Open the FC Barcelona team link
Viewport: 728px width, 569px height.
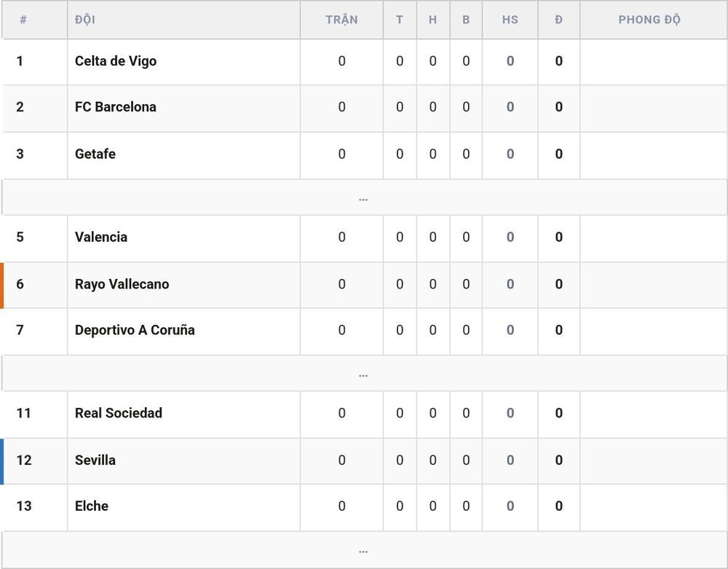116,107
